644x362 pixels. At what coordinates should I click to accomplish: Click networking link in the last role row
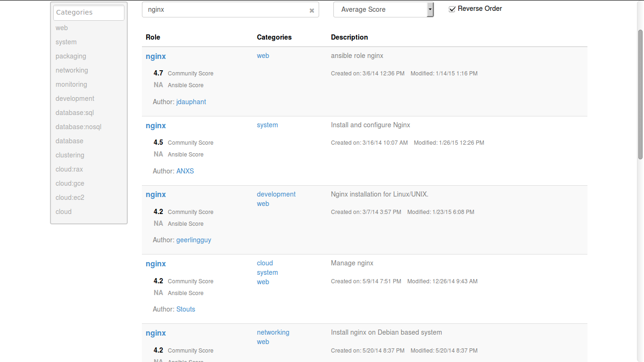273,332
